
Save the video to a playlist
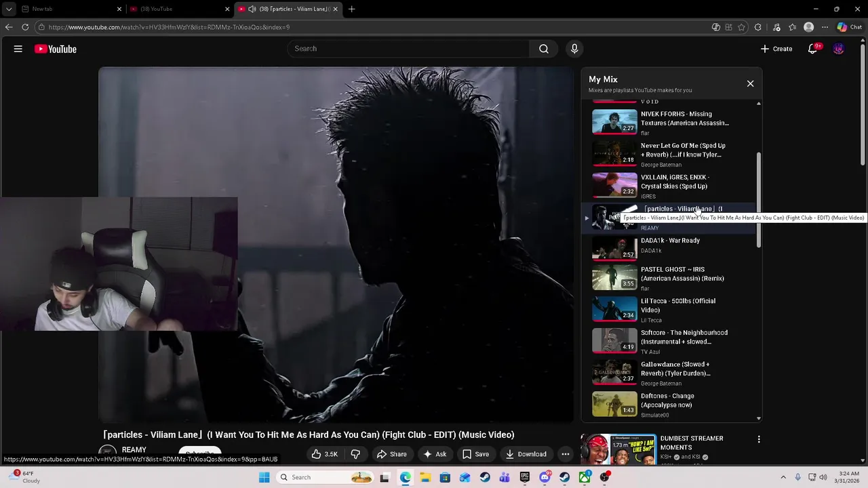point(475,454)
